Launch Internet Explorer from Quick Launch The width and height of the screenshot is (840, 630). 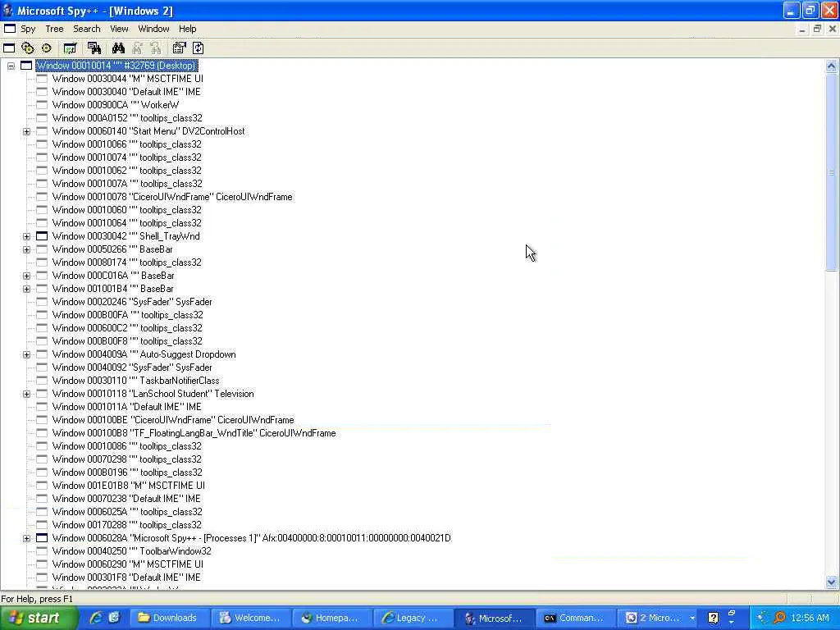(x=96, y=618)
